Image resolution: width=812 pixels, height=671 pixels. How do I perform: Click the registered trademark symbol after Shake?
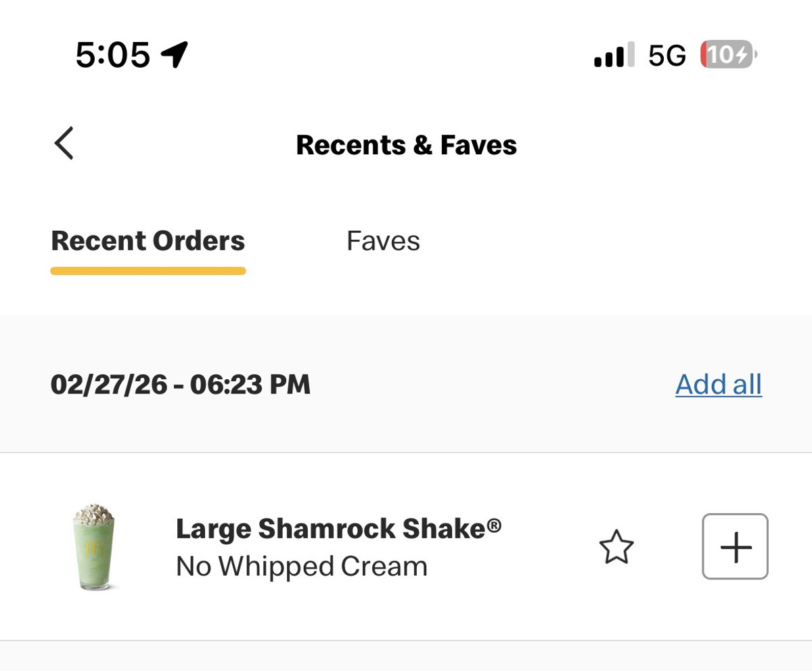point(495,525)
